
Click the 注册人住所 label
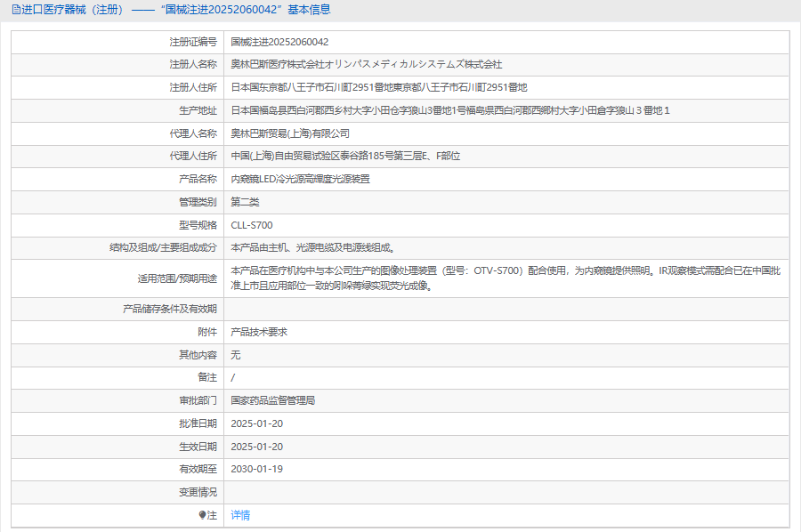click(x=193, y=87)
